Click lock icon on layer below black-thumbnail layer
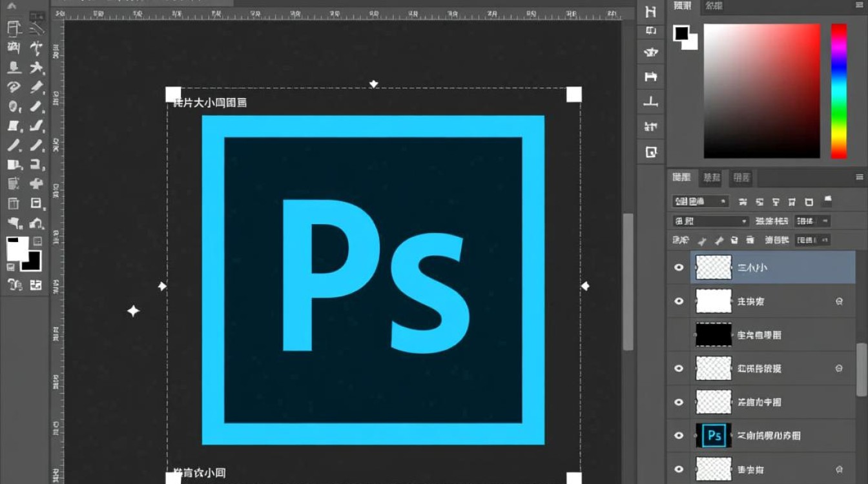Viewport: 868px width, 484px height. (x=839, y=368)
